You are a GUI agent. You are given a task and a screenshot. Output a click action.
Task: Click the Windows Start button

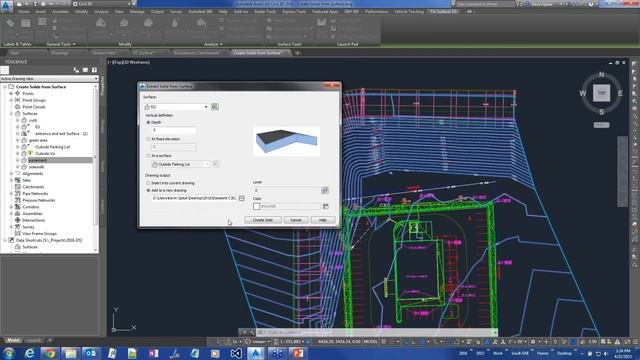click(9, 353)
